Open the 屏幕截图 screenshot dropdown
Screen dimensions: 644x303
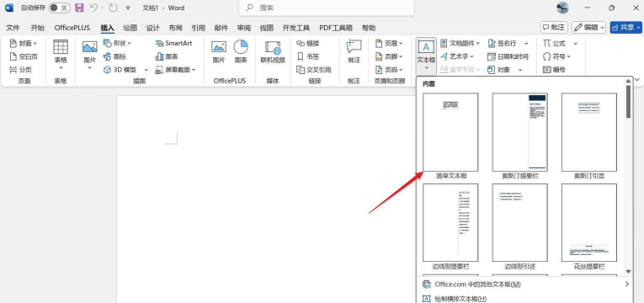coord(175,70)
